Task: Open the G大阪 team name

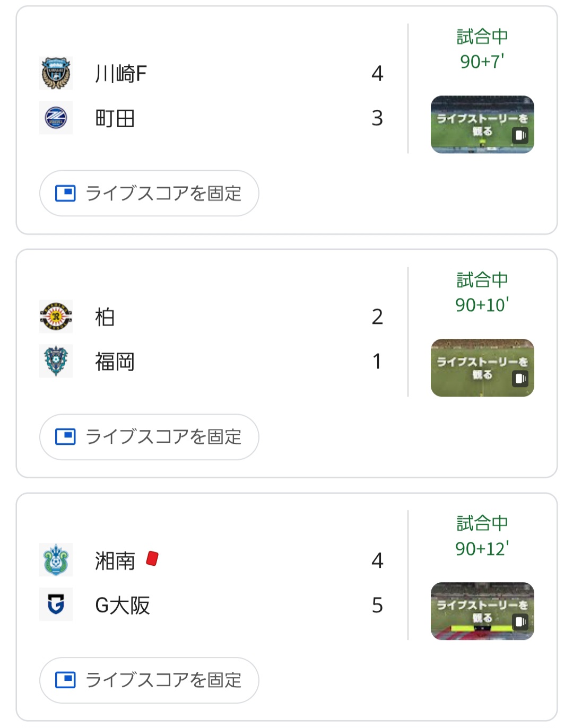Action: [x=122, y=605]
